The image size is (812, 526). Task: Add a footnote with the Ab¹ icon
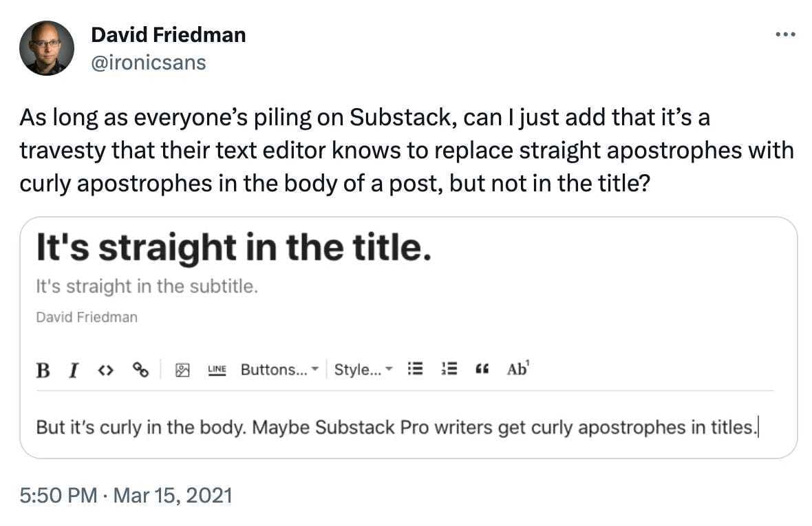[518, 368]
